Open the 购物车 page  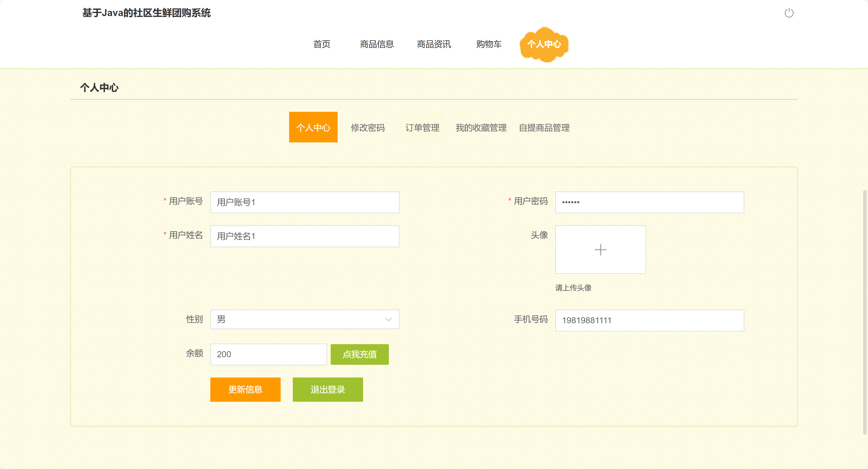click(x=489, y=44)
